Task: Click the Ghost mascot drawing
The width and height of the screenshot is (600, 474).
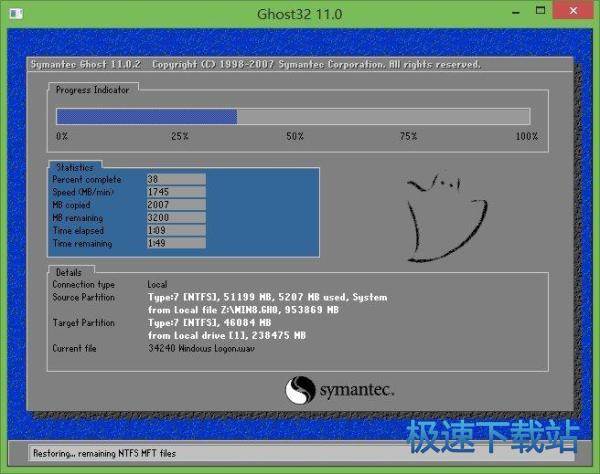Action: 447,218
